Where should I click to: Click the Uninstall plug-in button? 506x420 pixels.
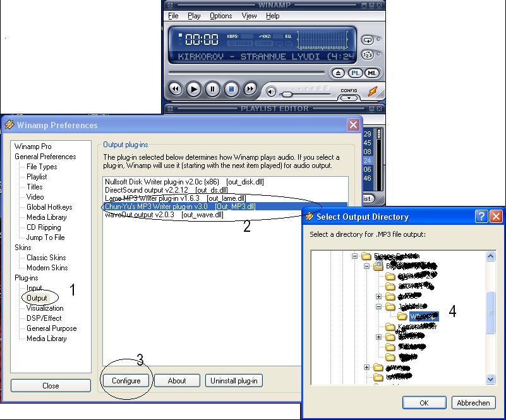pos(233,381)
